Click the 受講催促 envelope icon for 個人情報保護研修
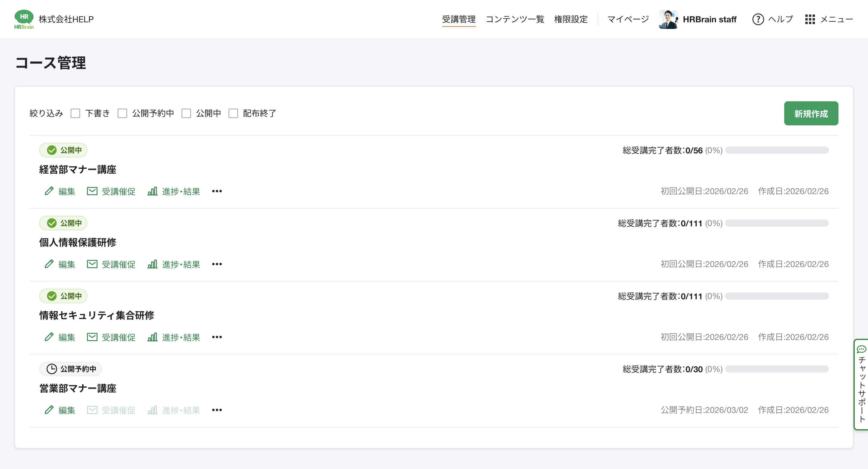 pos(92,264)
